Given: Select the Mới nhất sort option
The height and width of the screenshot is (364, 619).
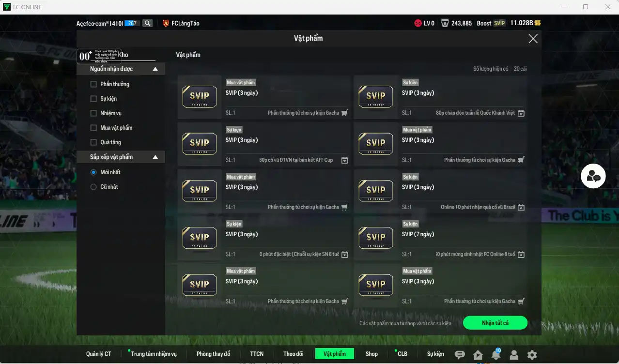Looking at the screenshot, I should [x=93, y=172].
